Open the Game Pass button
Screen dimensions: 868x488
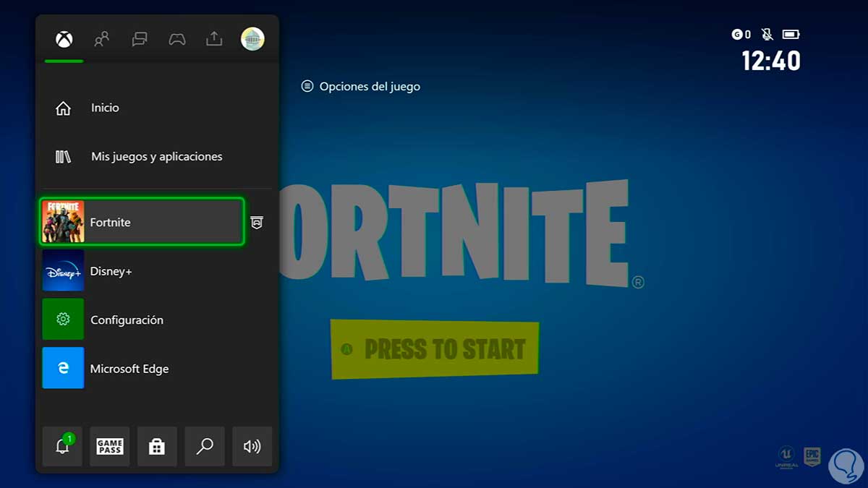coord(110,446)
